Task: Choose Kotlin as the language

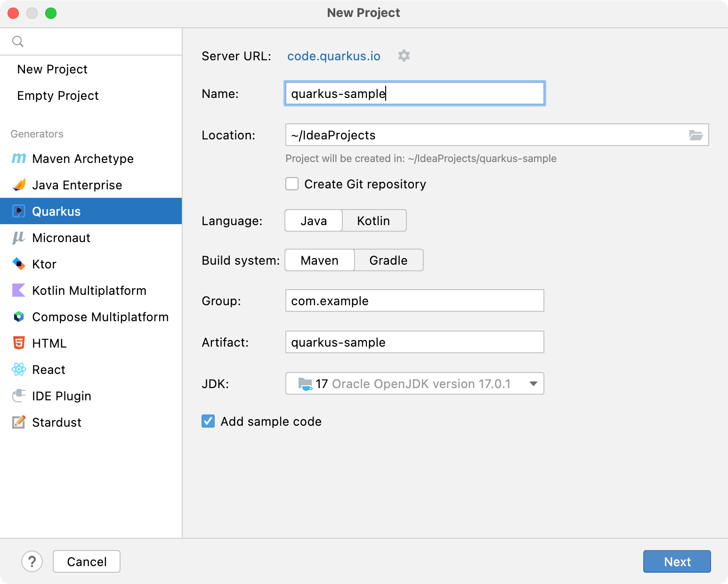Action: click(374, 220)
